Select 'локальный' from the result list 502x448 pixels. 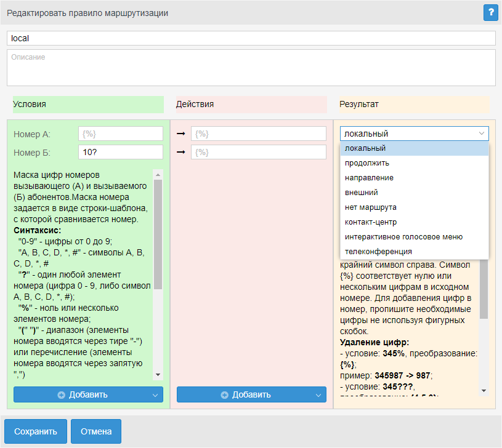tap(415, 148)
